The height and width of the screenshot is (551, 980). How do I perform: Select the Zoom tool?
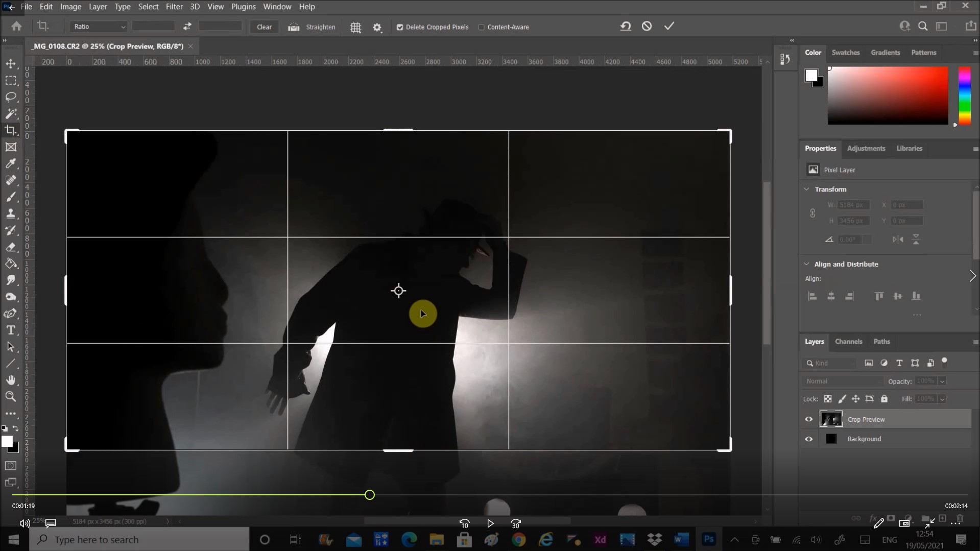tap(11, 397)
